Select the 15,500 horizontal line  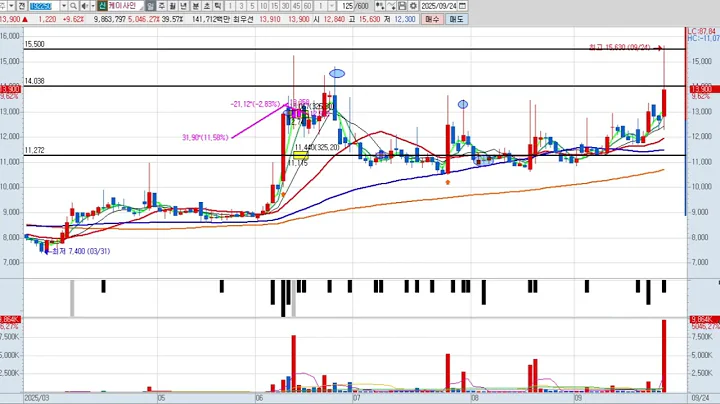354,49
